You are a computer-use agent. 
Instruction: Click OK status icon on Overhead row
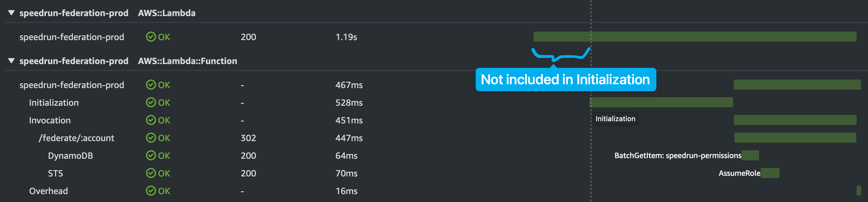[x=151, y=191]
